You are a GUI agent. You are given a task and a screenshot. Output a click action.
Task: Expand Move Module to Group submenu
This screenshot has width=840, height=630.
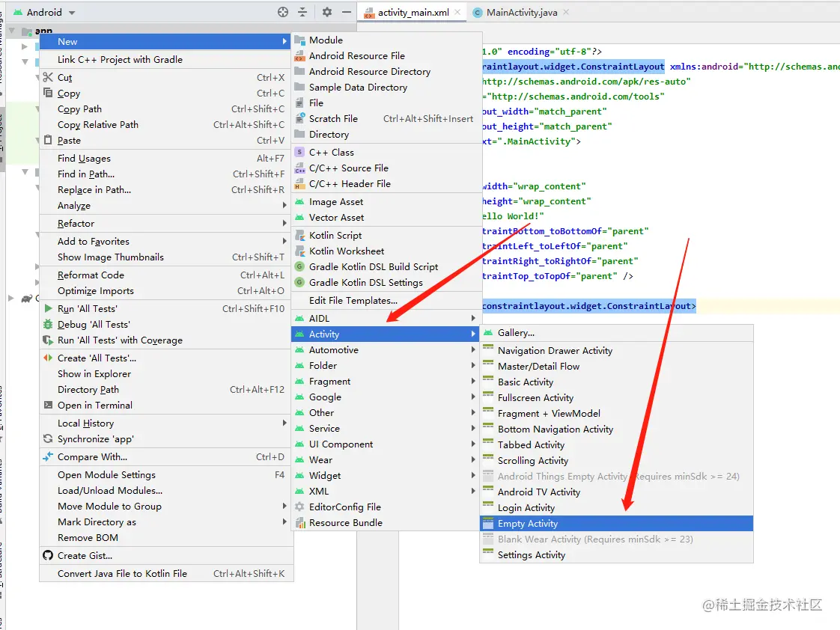(166, 506)
